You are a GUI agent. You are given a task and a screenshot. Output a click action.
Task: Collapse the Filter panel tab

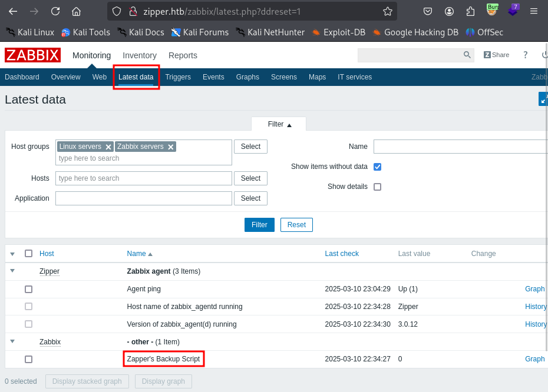279,124
